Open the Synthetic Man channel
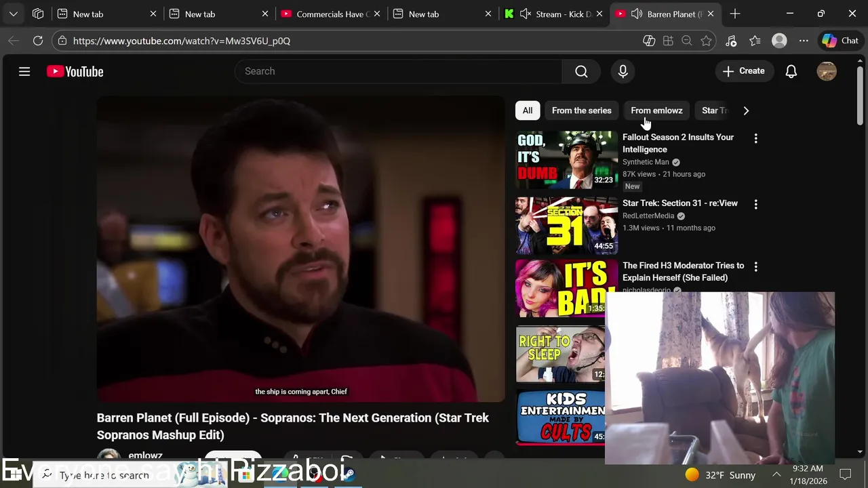This screenshot has height=488, width=868. click(646, 162)
